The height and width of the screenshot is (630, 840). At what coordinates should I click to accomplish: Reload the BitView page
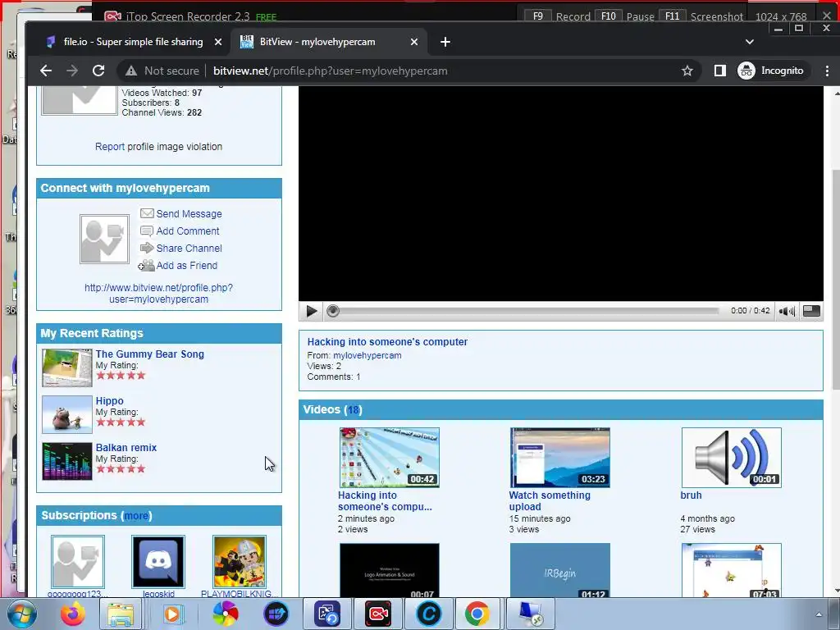pos(98,71)
